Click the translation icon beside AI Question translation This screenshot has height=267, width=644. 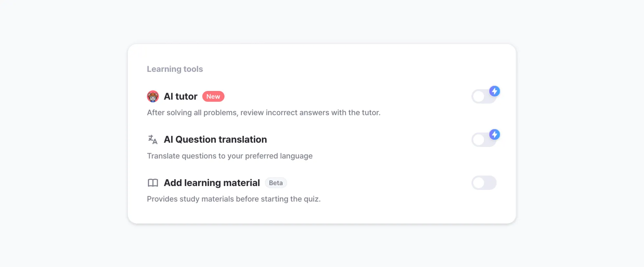tap(153, 139)
